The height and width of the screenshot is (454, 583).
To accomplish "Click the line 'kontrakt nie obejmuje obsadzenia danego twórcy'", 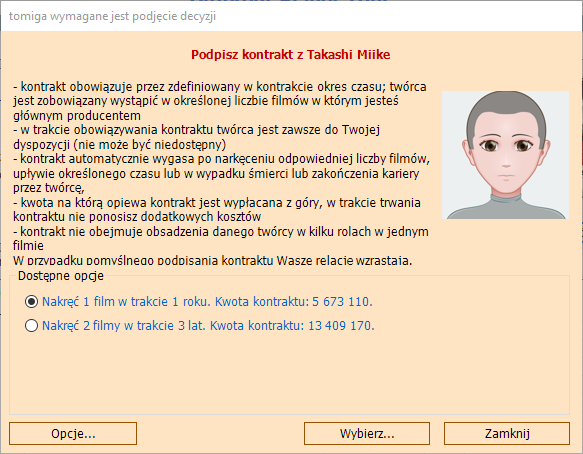I will pyautogui.click(x=224, y=232).
